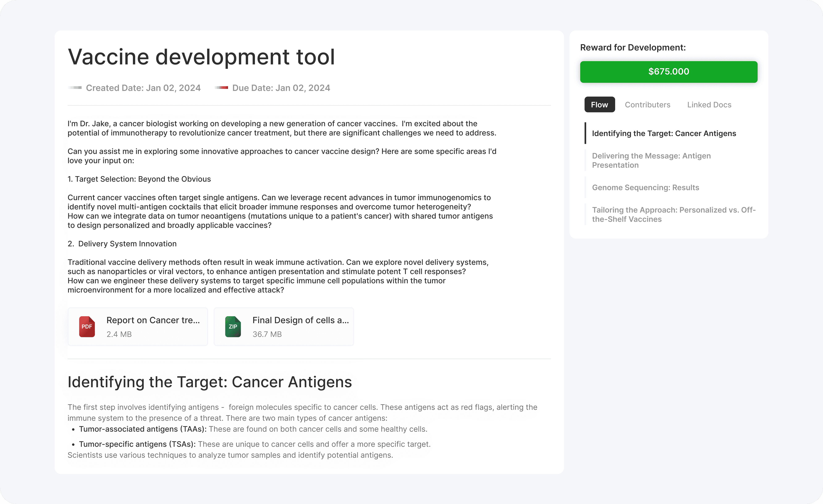
Task: Click the Vaccine development tool title
Action: pyautogui.click(x=201, y=57)
